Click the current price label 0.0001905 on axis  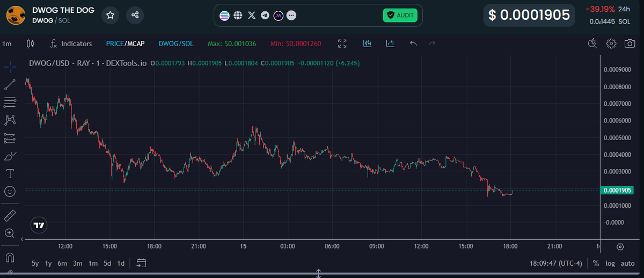click(x=618, y=190)
